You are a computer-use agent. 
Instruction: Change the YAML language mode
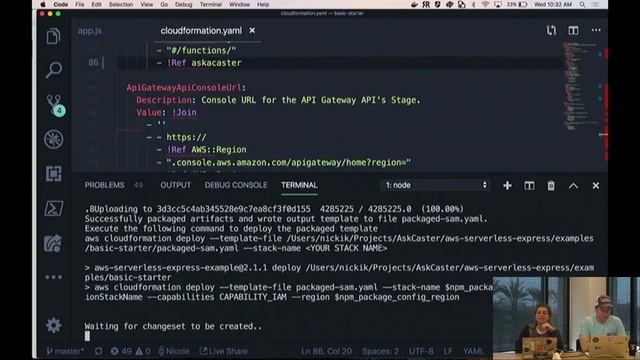pyautogui.click(x=473, y=351)
